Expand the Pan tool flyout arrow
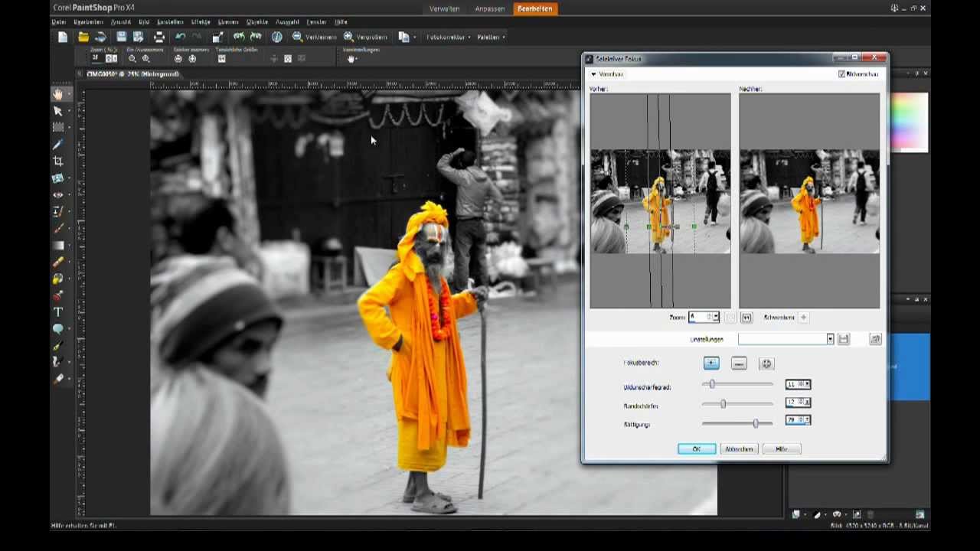The image size is (980, 551). [68, 94]
